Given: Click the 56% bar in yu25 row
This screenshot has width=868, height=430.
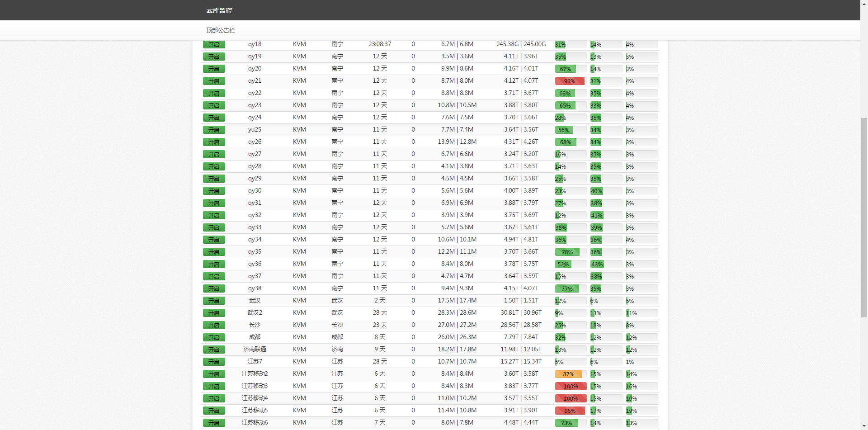Looking at the screenshot, I should pos(564,130).
